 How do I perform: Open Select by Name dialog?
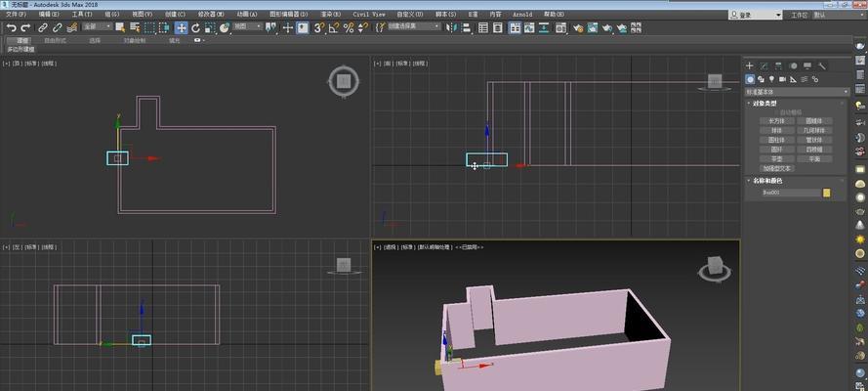pos(135,27)
